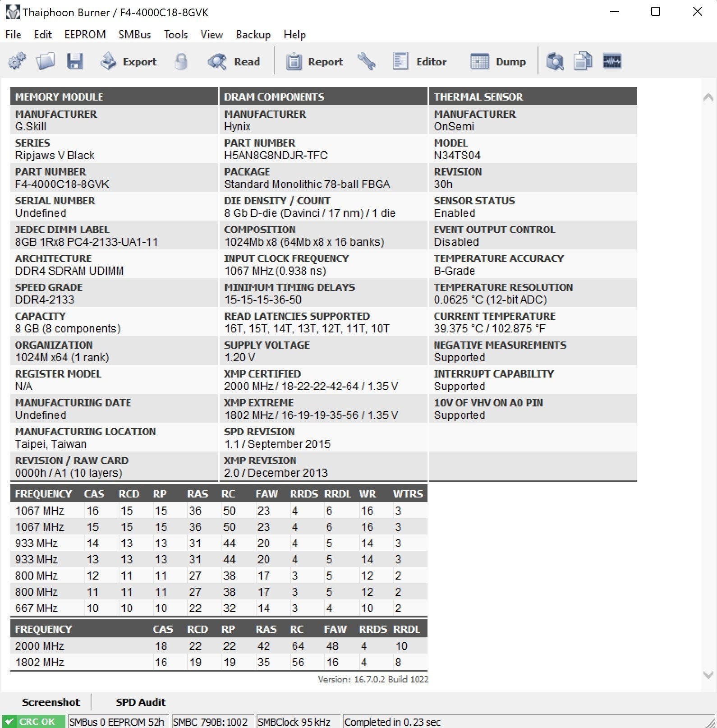Select minimum timing delays 15-15-15-36-50
The height and width of the screenshot is (728, 717).
coord(263,299)
